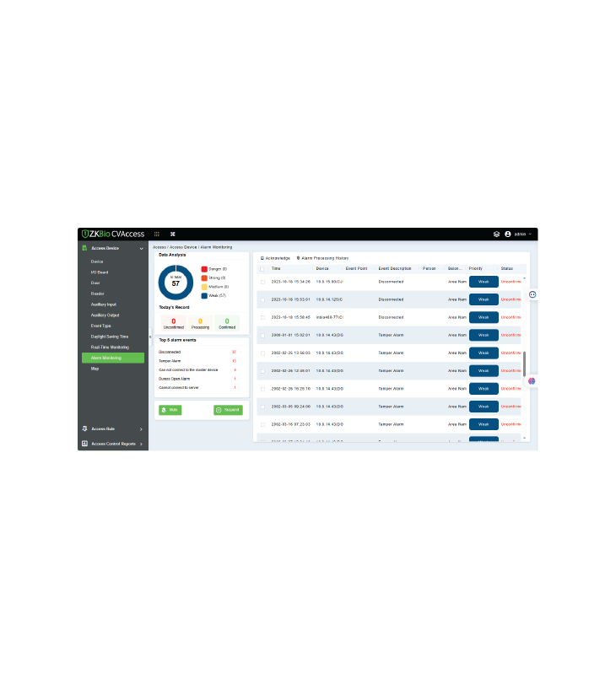Click the Access Rule sidebar icon
The height and width of the screenshot is (679, 616).
tap(84, 428)
